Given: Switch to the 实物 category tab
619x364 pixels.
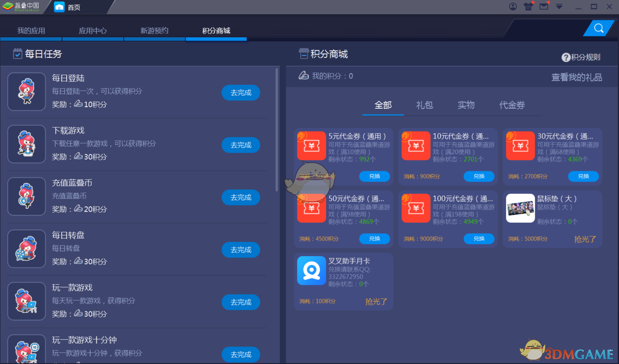Looking at the screenshot, I should tap(465, 105).
